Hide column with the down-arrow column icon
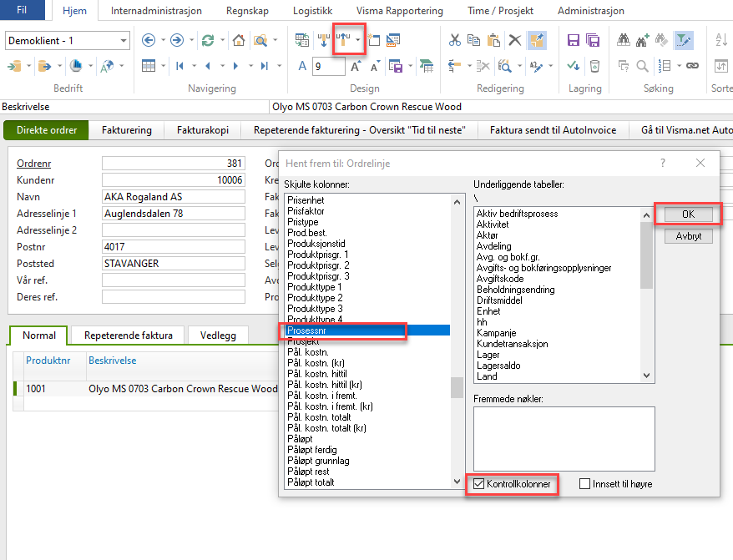Image resolution: width=733 pixels, height=560 pixels. tap(323, 41)
